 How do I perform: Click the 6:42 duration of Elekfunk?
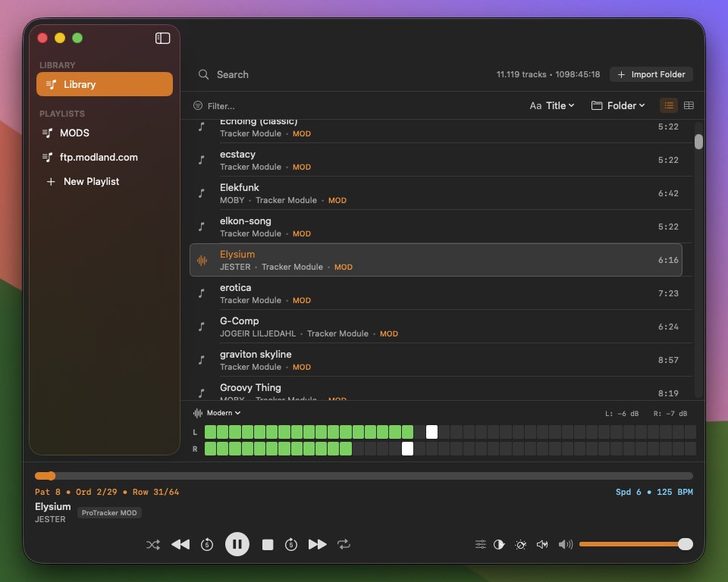(668, 193)
